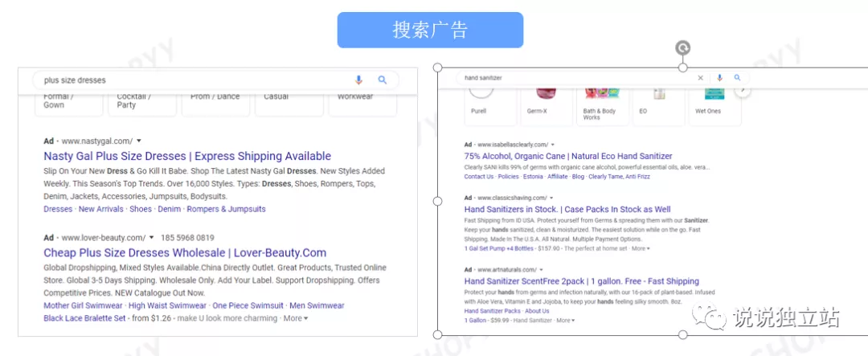Click the Dresses sitelink under Nasty Gal

(x=58, y=209)
